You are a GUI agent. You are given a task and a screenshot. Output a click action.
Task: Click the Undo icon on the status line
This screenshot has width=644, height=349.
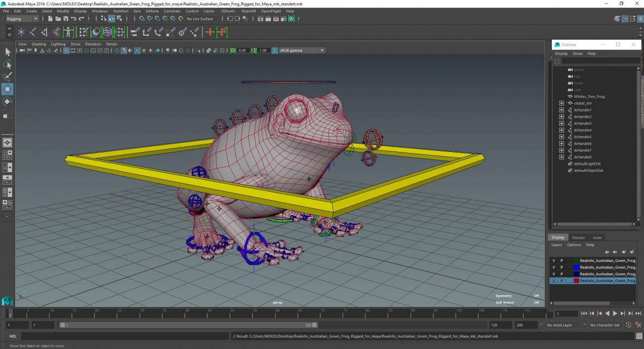point(73,19)
